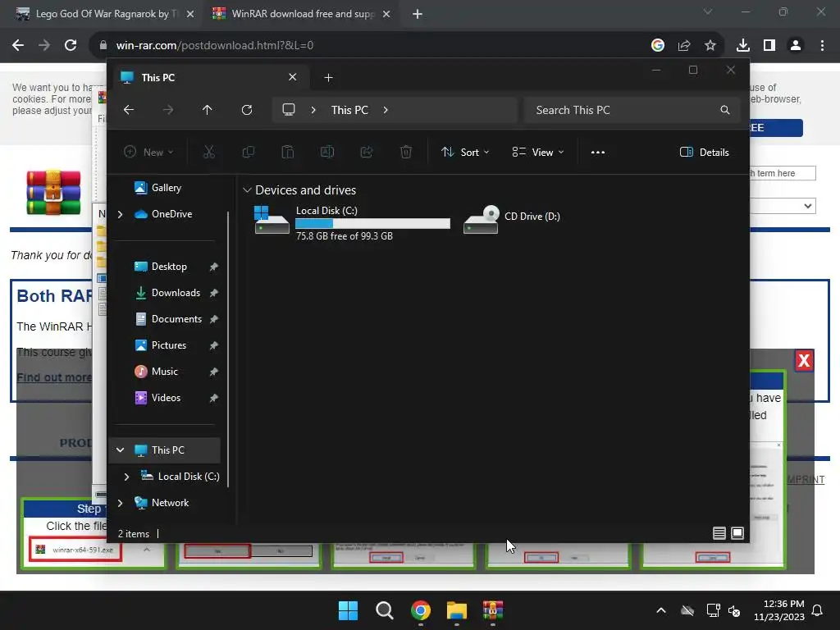This screenshot has height=630, width=840.
Task: Refresh the This PC view
Action: coord(246,110)
